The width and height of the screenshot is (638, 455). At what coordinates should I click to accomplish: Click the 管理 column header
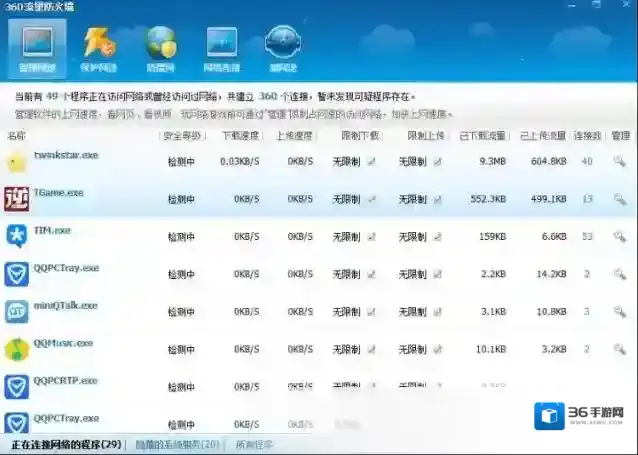pos(621,136)
